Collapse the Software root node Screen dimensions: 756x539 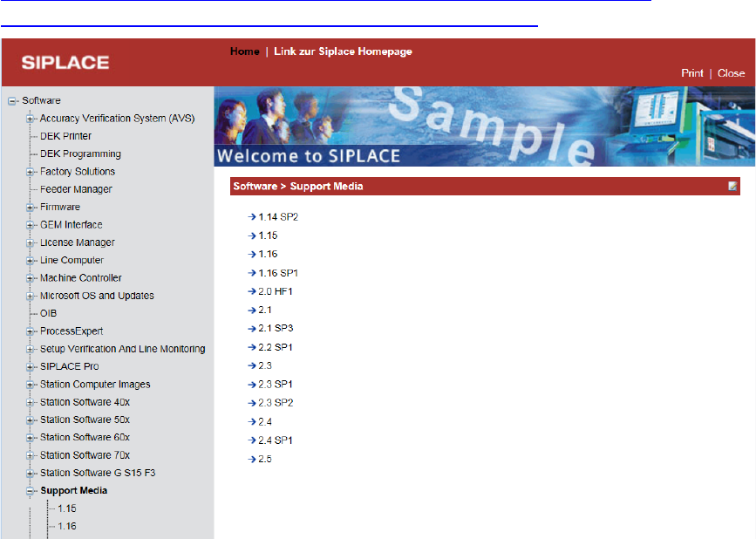(x=12, y=101)
